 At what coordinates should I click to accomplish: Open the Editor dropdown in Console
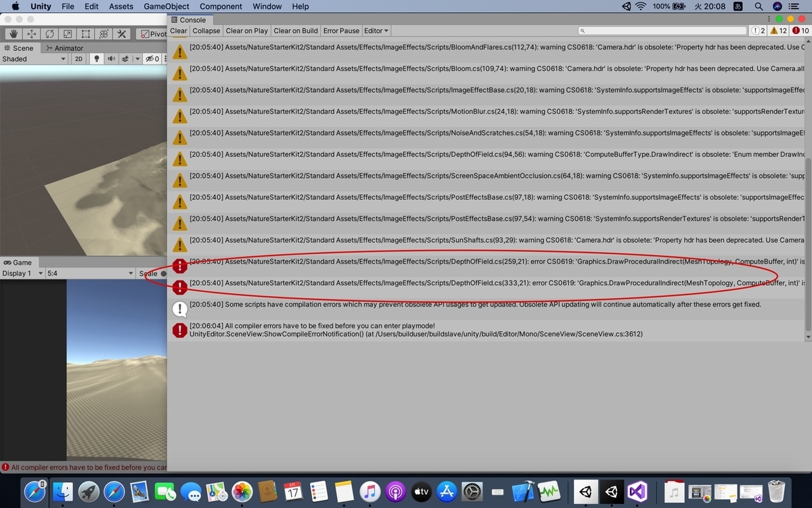click(x=376, y=30)
